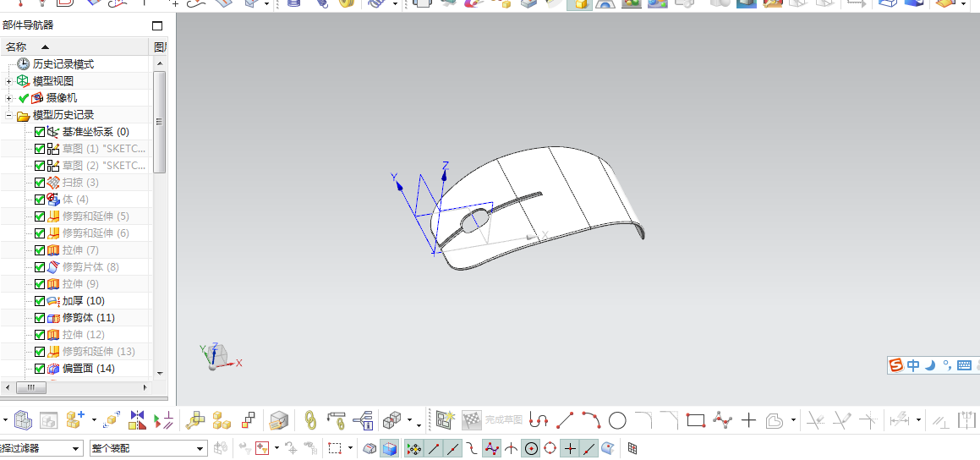
Task: Uncheck the 基准坐标系 (0) checkbox
Action: (x=40, y=132)
